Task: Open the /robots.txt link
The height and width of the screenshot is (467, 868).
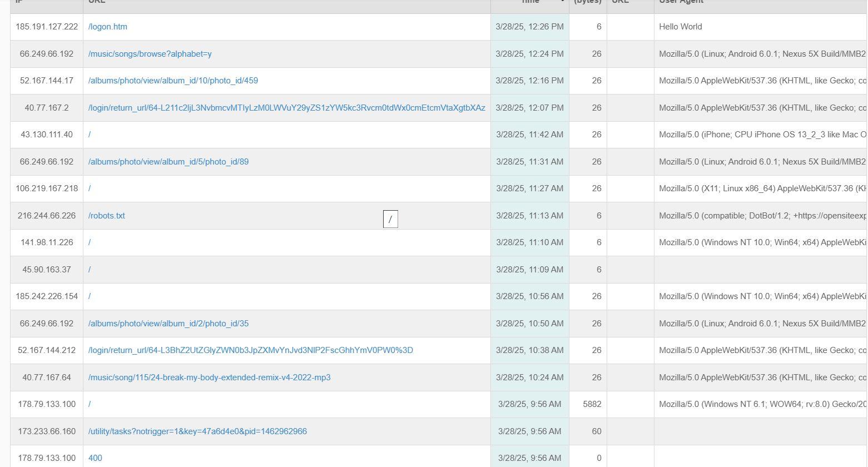Action: point(106,216)
